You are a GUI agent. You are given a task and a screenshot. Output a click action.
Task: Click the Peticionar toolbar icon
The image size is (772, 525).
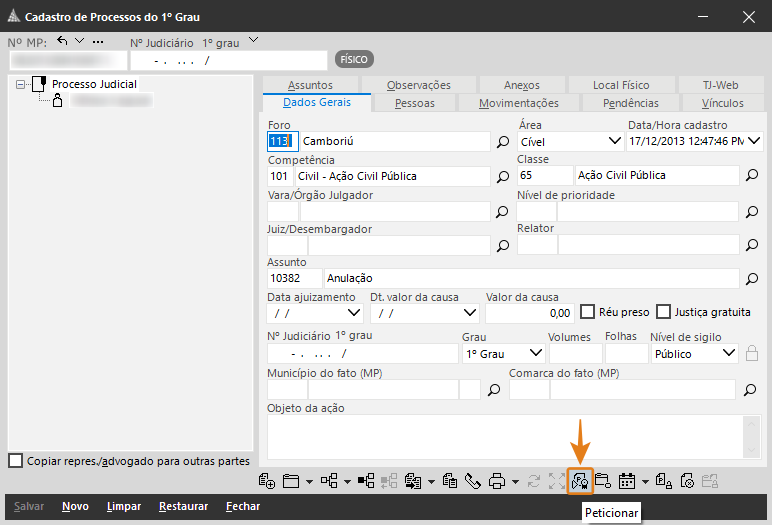click(x=580, y=481)
